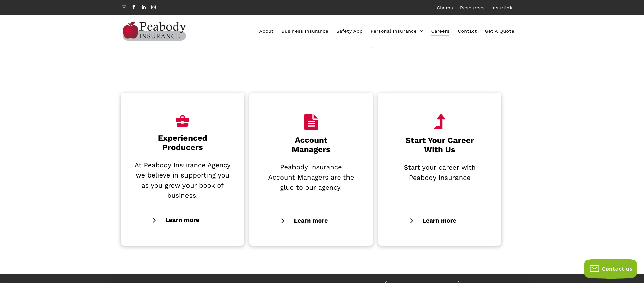Go home via Peabody Insurance apple logo
The image size is (644, 283).
click(154, 31)
